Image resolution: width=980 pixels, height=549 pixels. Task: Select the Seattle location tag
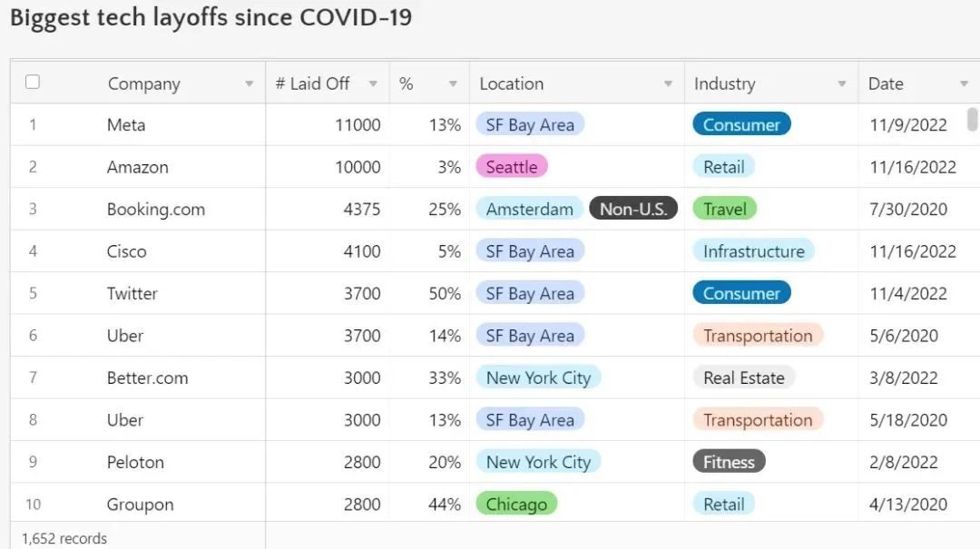click(x=512, y=167)
